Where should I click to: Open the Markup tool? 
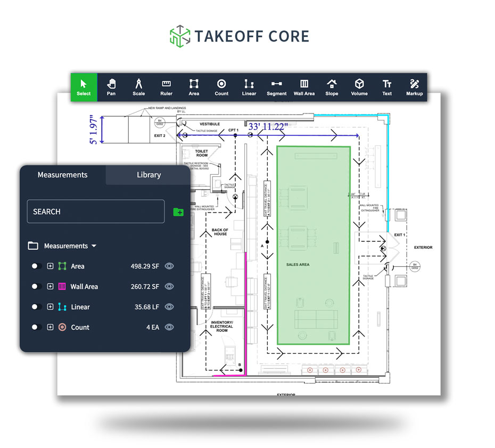415,87
